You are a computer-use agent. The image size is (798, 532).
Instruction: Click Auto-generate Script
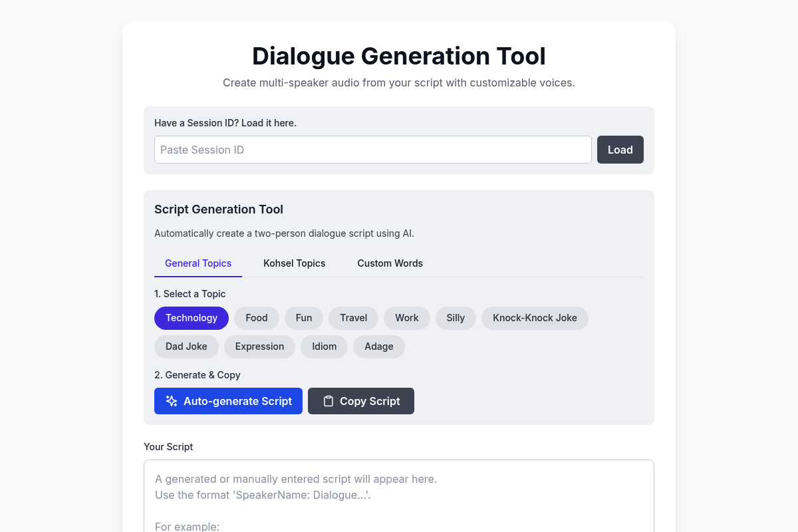tap(228, 401)
